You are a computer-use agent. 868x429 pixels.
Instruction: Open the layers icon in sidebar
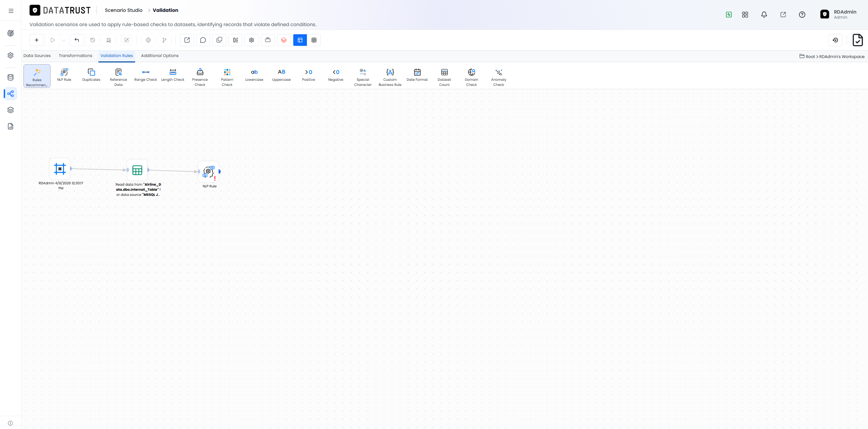(11, 110)
